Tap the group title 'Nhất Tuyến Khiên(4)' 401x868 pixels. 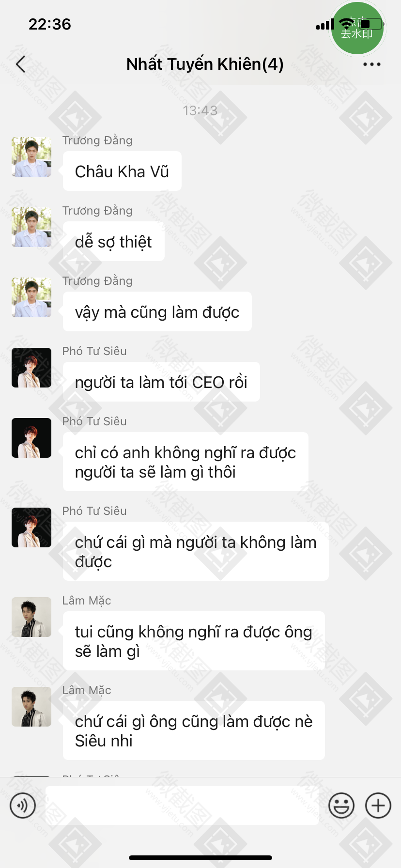point(205,64)
